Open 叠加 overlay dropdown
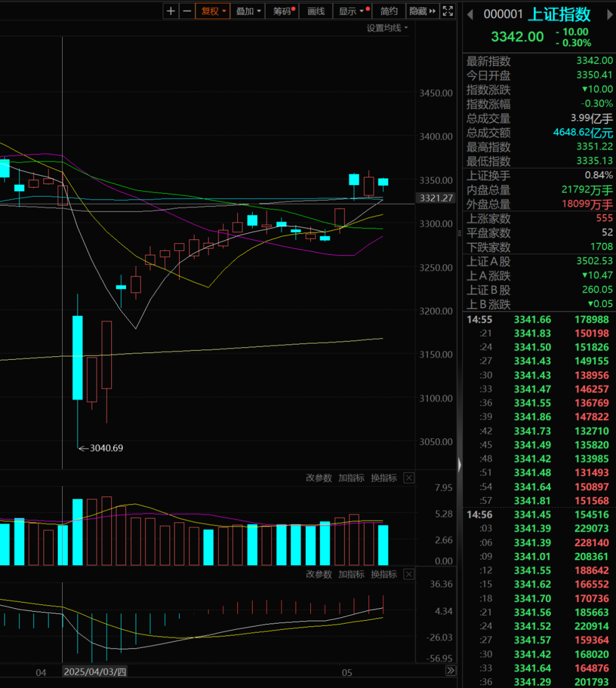The width and height of the screenshot is (616, 688). click(x=248, y=11)
